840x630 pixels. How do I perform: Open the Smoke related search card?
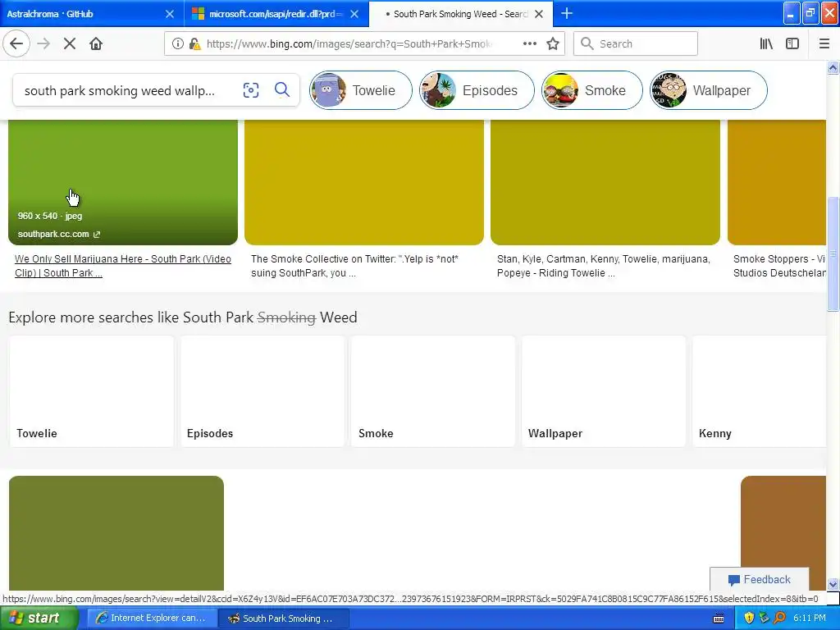click(x=433, y=391)
